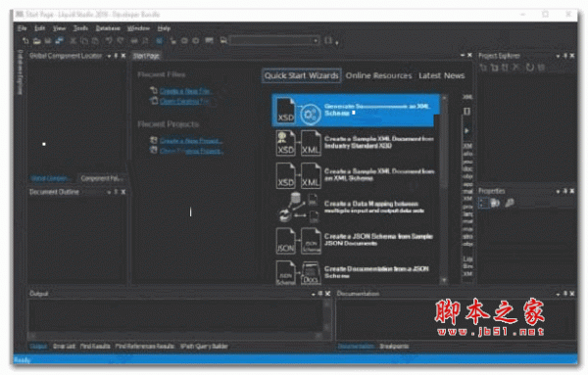The height and width of the screenshot is (375, 588).
Task: Open Global Component Locator panel dropdown arrow
Action: 109,56
